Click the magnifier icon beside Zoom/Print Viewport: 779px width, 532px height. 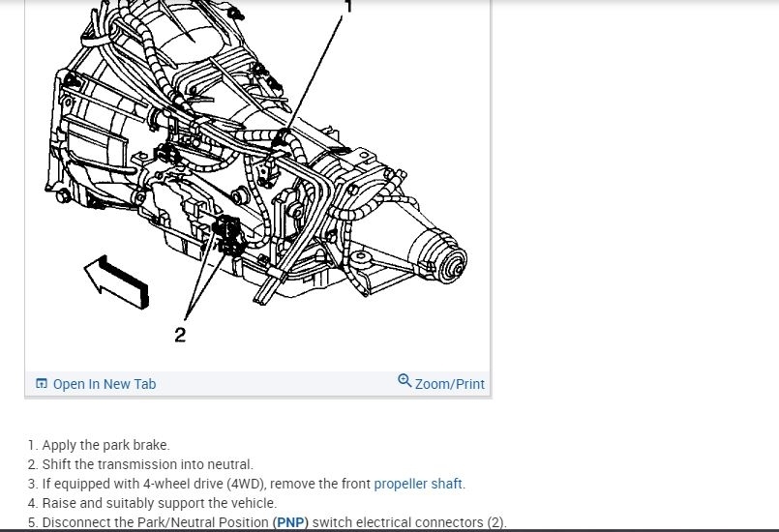pos(404,381)
